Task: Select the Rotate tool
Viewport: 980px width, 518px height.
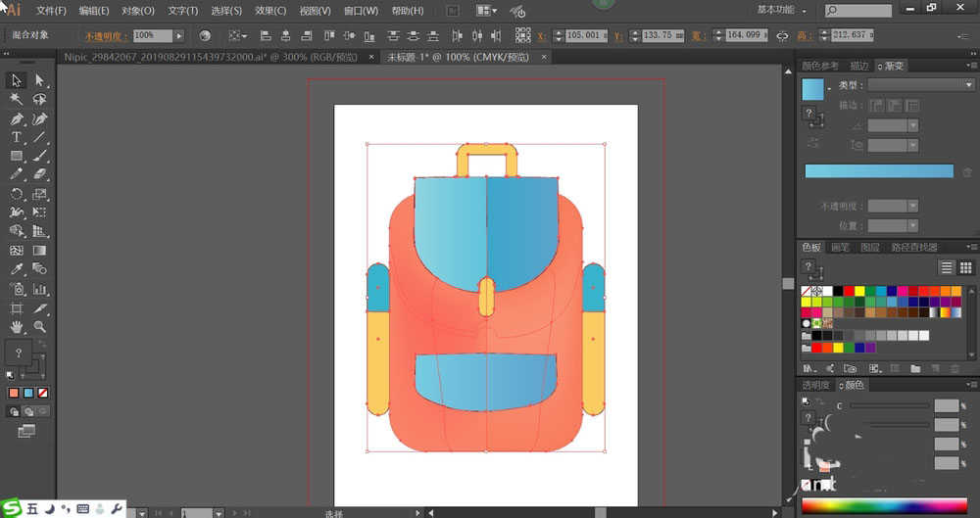Action: (17, 194)
